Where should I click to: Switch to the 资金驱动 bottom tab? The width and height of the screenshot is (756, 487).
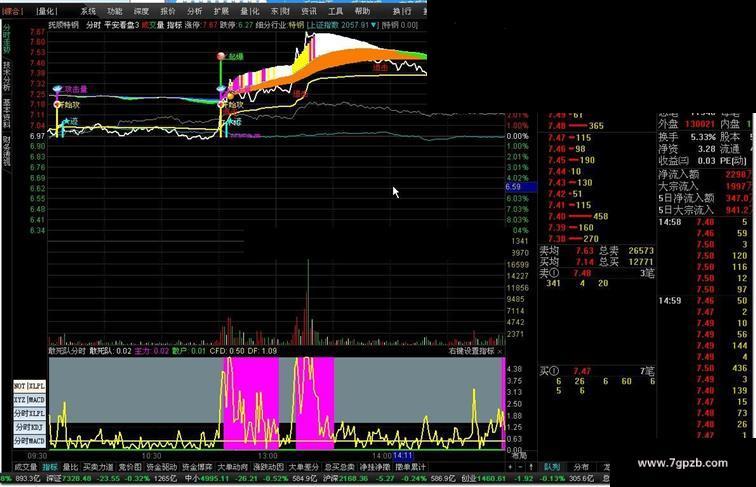[162, 467]
